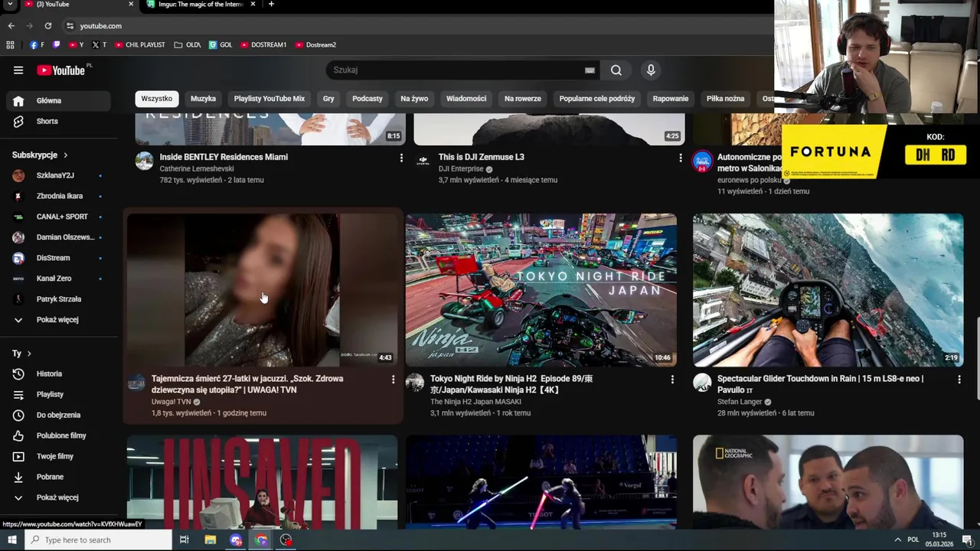
Task: Open the bookmarks apps grid icon
Action: click(x=11, y=45)
